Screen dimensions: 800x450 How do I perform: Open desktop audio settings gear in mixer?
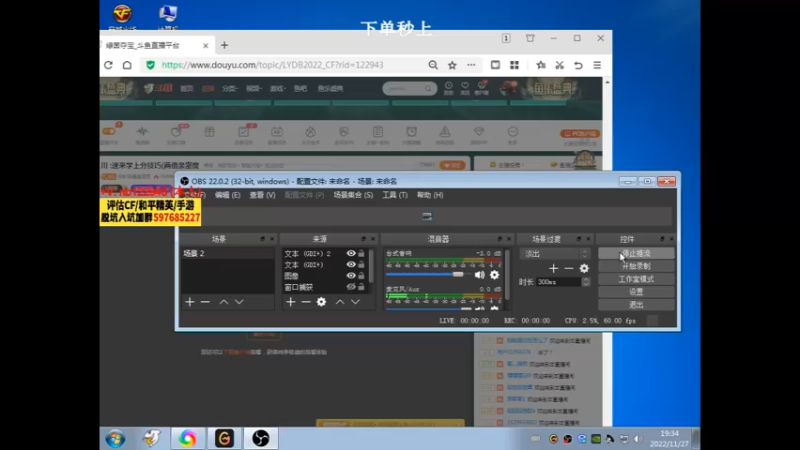click(x=494, y=275)
